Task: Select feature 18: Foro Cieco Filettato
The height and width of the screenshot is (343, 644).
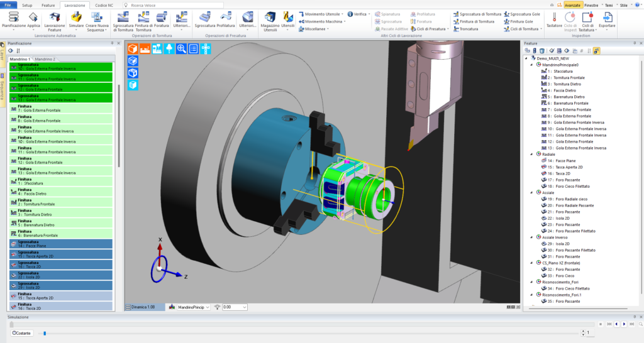Action: click(x=565, y=187)
